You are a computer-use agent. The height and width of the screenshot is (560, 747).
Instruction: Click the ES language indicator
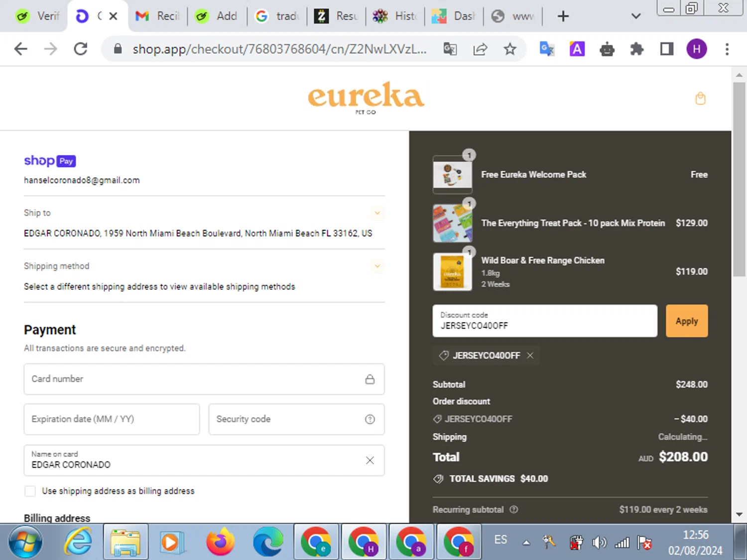[x=500, y=540]
